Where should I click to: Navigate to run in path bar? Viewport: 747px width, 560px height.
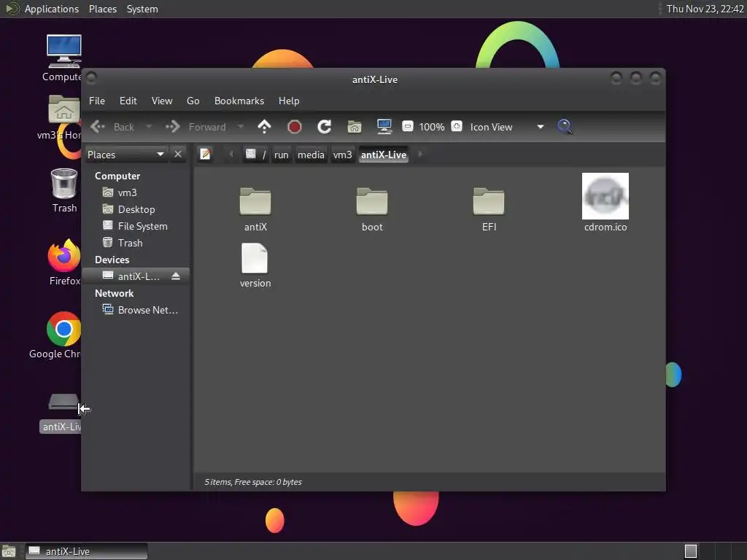[x=281, y=155]
